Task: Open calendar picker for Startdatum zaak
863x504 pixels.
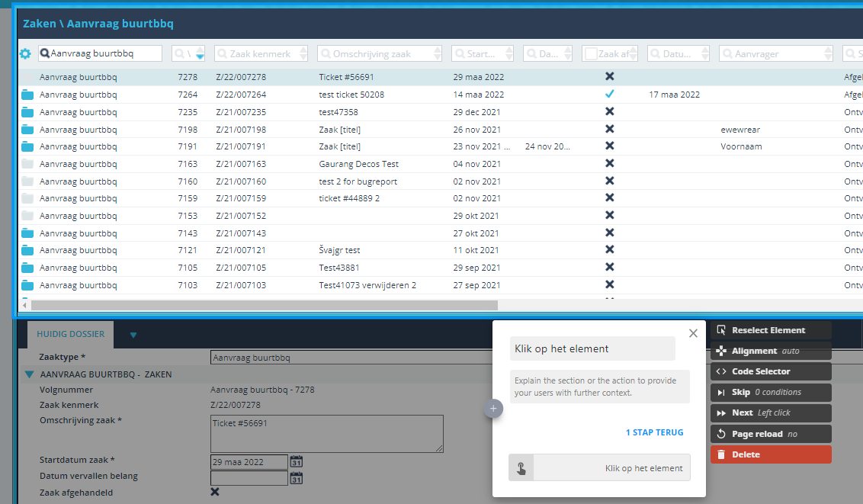Action: (x=297, y=461)
